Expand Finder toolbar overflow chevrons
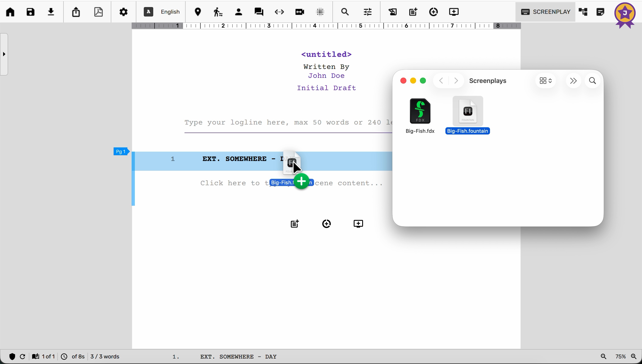Screen dimensions: 642x364 (x=573, y=81)
